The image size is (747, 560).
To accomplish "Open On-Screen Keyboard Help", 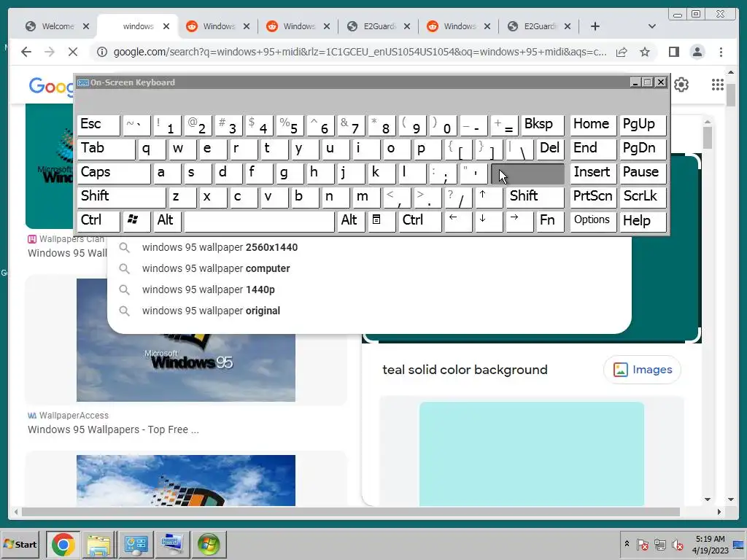I will click(643, 221).
